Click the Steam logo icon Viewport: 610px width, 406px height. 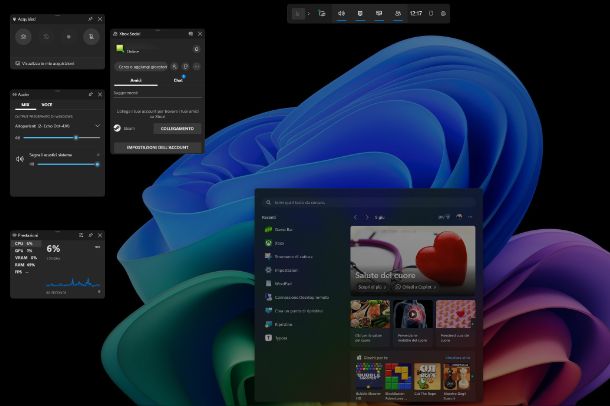tap(117, 128)
